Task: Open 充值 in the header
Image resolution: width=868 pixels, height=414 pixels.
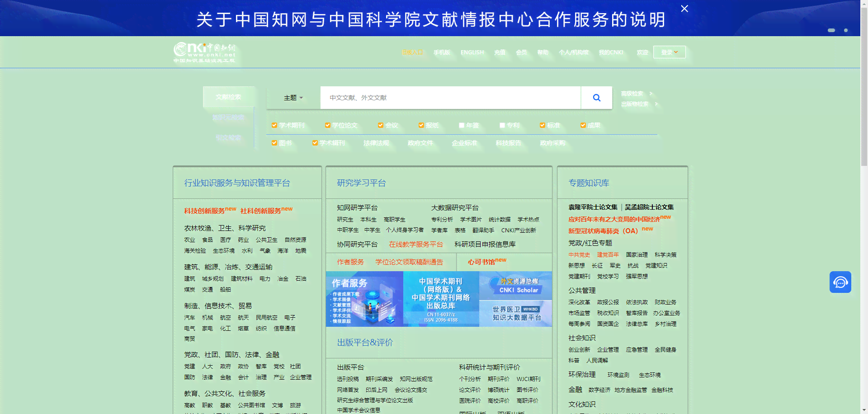Action: (500, 52)
